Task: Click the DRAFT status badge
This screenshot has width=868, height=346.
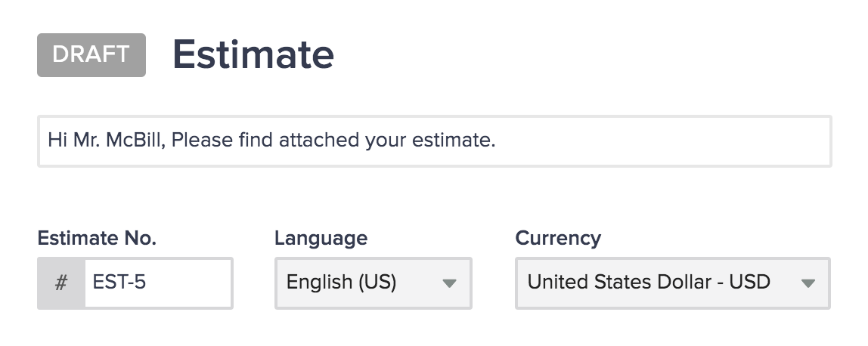Action: click(91, 55)
